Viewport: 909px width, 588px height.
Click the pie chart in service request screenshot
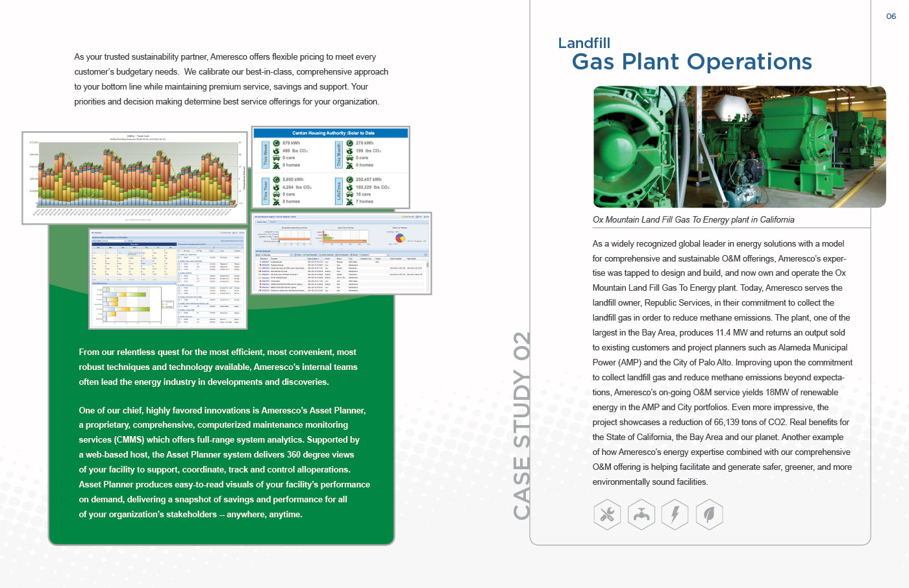(400, 238)
